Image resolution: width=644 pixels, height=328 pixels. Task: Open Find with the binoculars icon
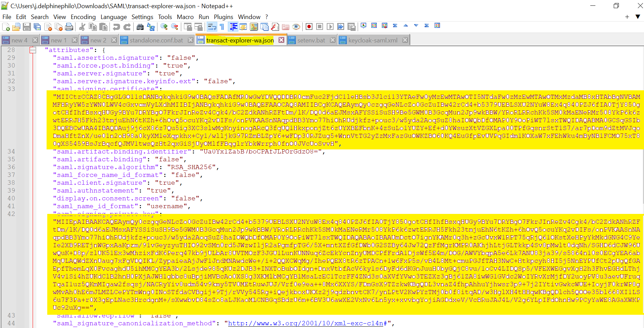[140, 26]
